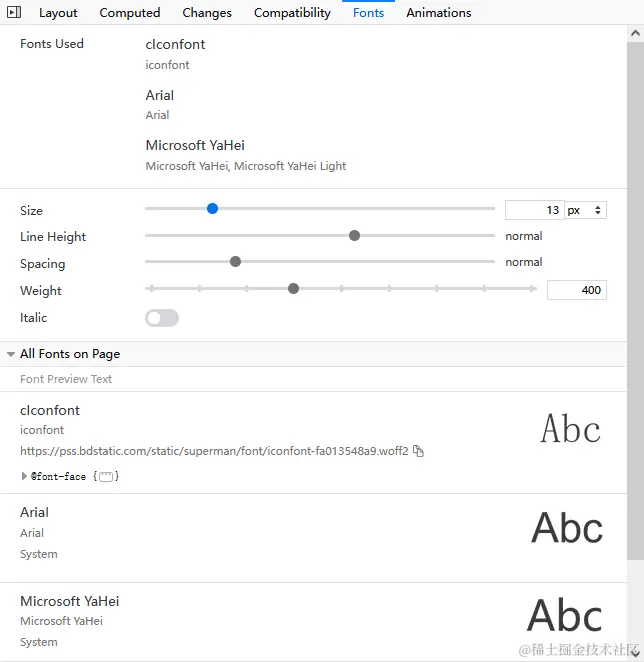Image resolution: width=644 pixels, height=662 pixels.
Task: Click scrollbar up arrow
Action: point(635,33)
